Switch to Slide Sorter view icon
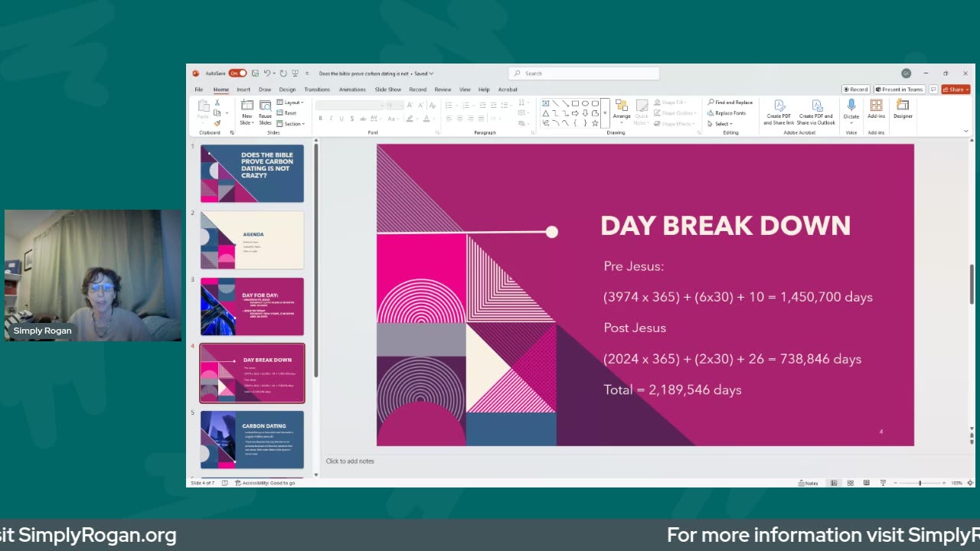Image resolution: width=980 pixels, height=551 pixels. (850, 483)
